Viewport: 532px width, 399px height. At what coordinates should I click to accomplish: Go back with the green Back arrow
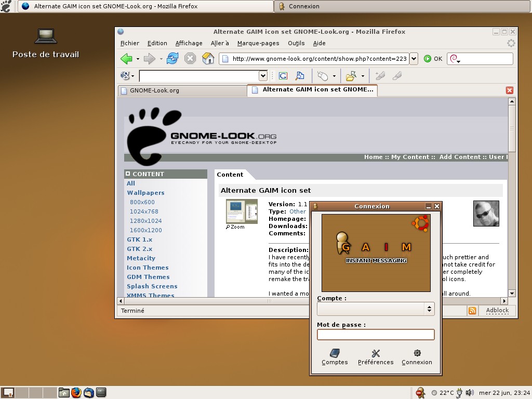tap(126, 59)
